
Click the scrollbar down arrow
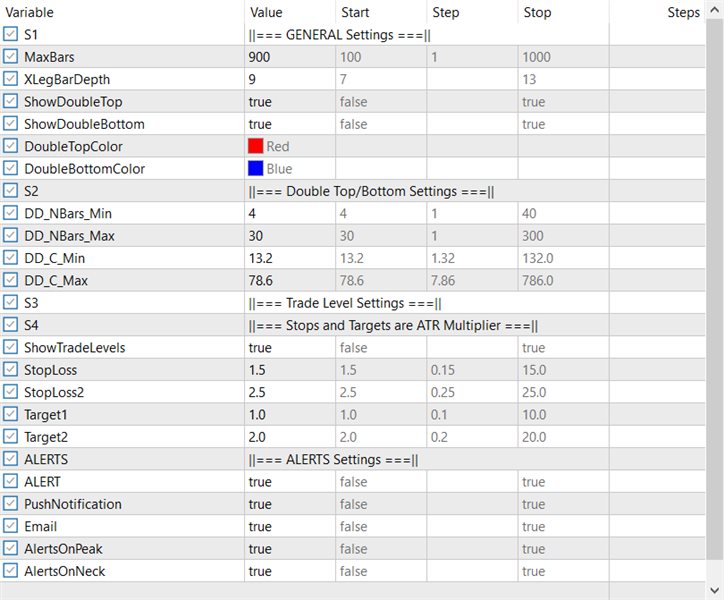coord(715,590)
